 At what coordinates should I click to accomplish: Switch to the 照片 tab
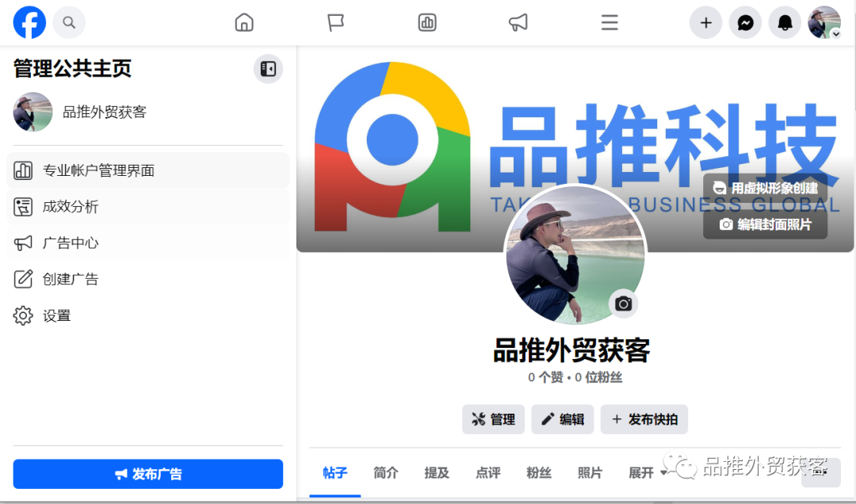[x=590, y=473]
